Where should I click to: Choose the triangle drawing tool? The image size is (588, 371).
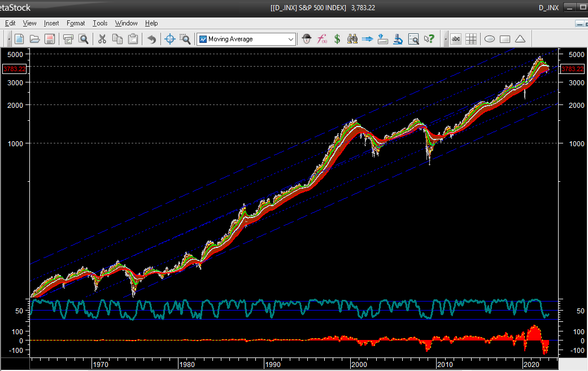pyautogui.click(x=520, y=39)
